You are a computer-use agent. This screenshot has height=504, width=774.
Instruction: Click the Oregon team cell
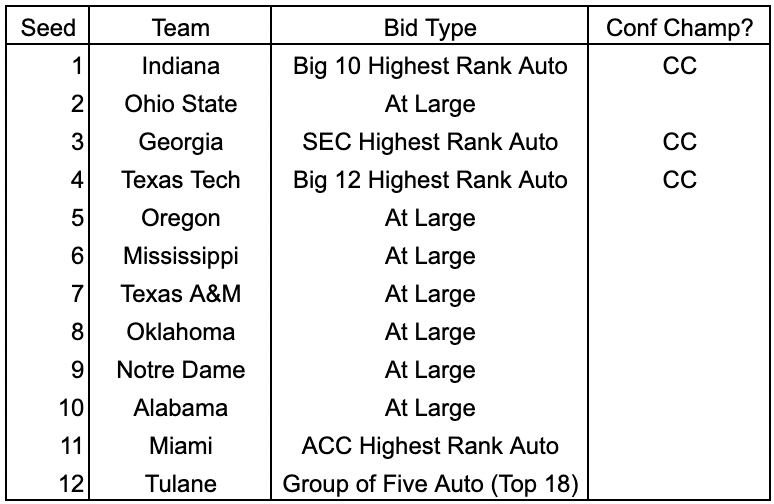click(181, 218)
